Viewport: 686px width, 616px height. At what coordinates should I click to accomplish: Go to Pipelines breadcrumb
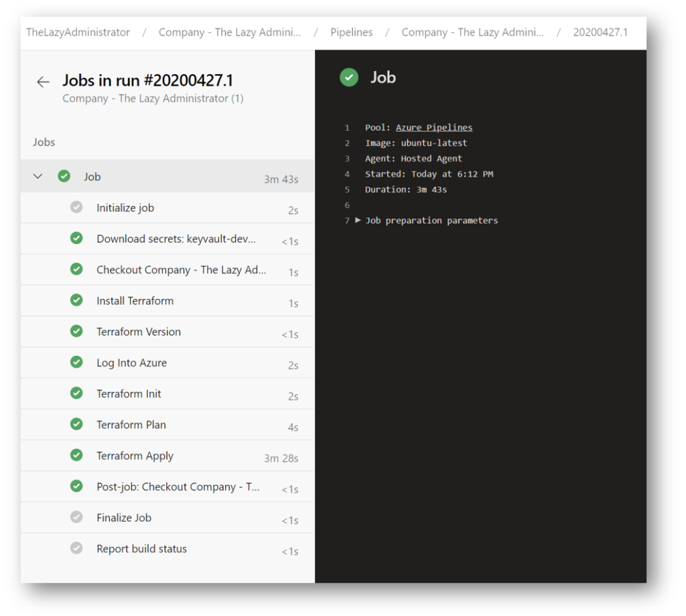(x=351, y=32)
